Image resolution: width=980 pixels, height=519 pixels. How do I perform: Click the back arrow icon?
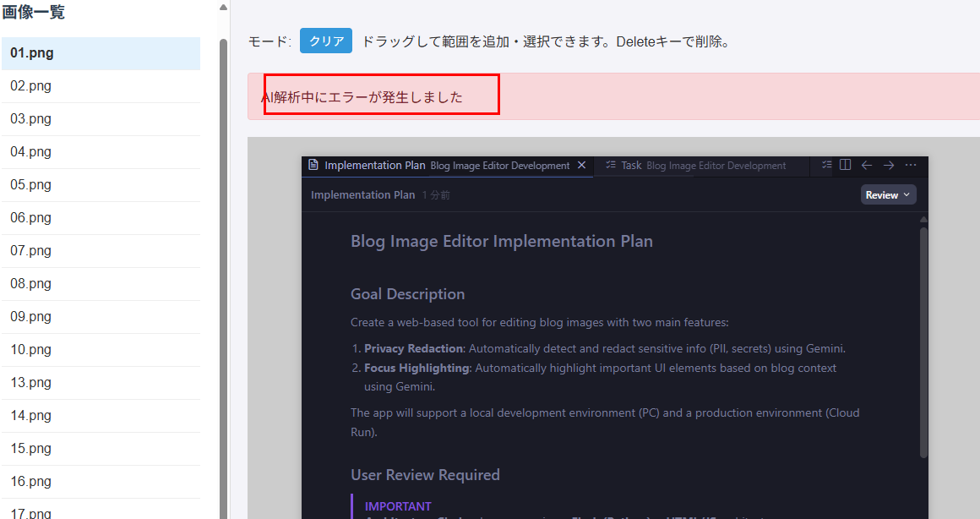[867, 166]
